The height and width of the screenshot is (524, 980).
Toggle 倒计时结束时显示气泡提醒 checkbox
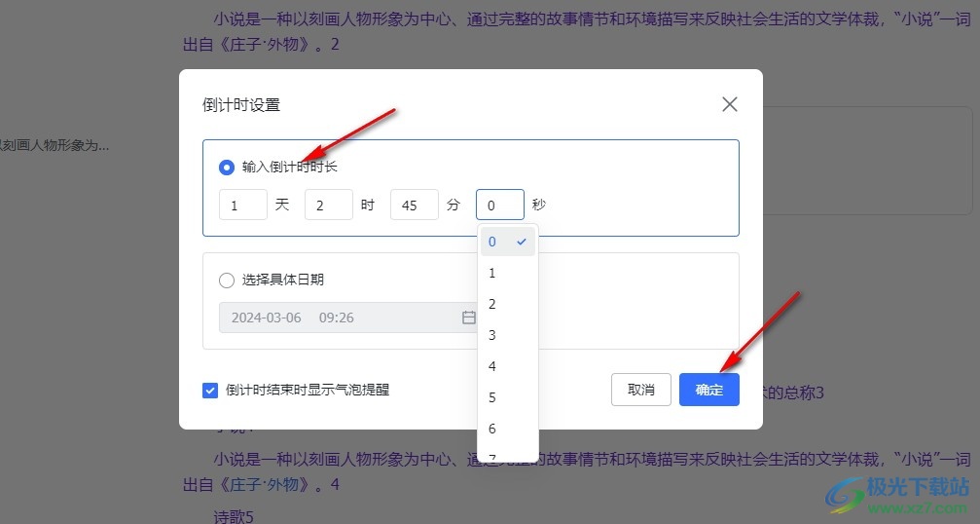[x=210, y=391]
